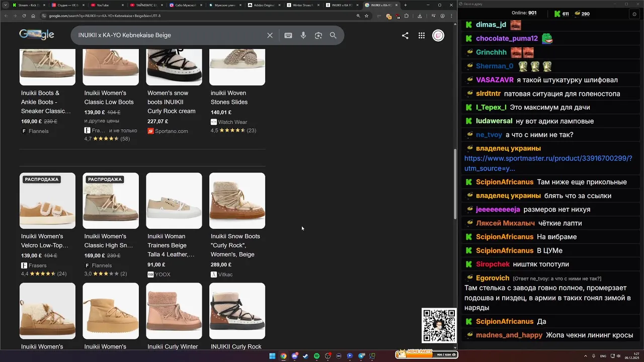This screenshot has width=644, height=362.
Task: Click username VASAZAVR in chat
Action: (495, 80)
